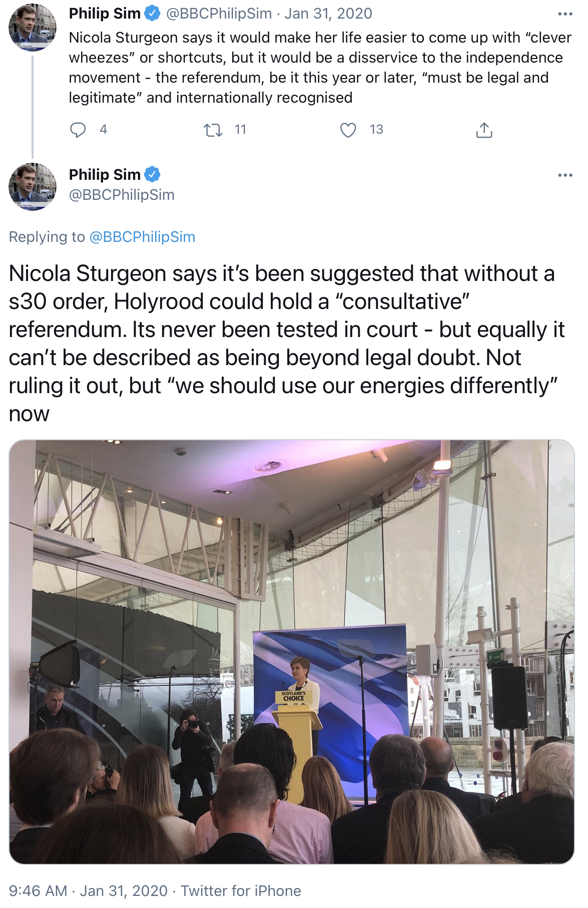588x908 pixels.
Task: Open the attached press conference photo
Action: tap(292, 652)
